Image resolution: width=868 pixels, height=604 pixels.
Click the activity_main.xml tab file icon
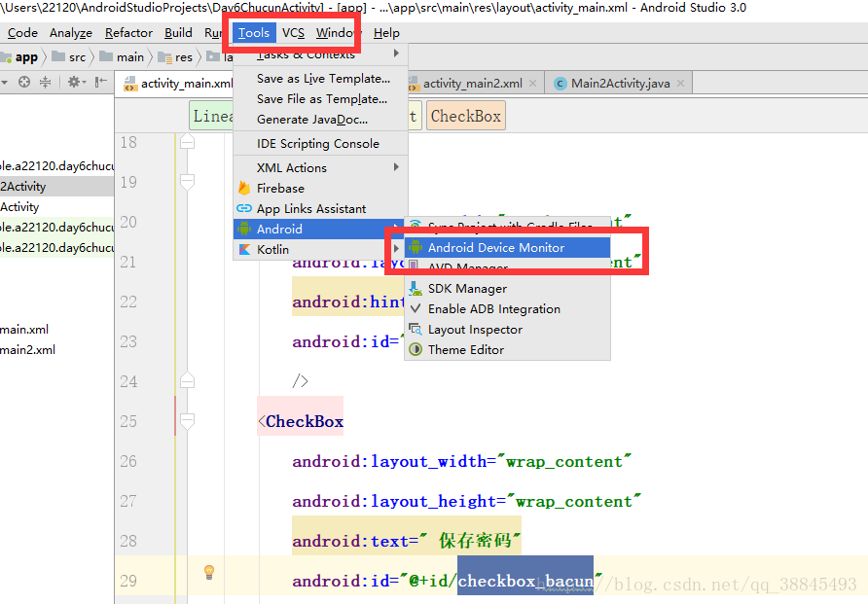click(130, 84)
